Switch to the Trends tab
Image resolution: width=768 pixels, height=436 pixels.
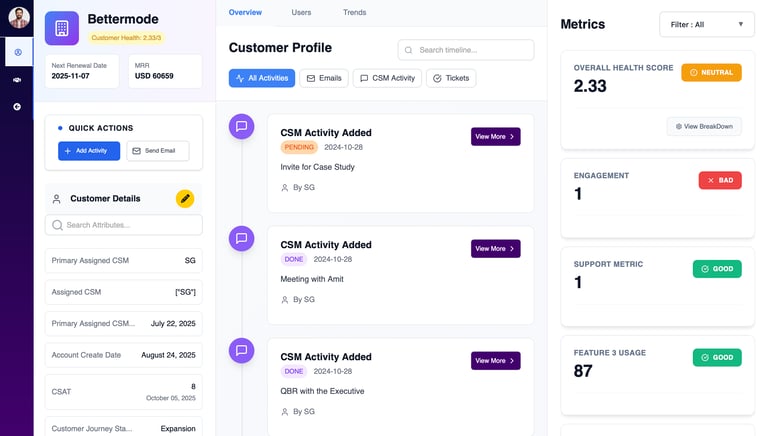pyautogui.click(x=355, y=12)
